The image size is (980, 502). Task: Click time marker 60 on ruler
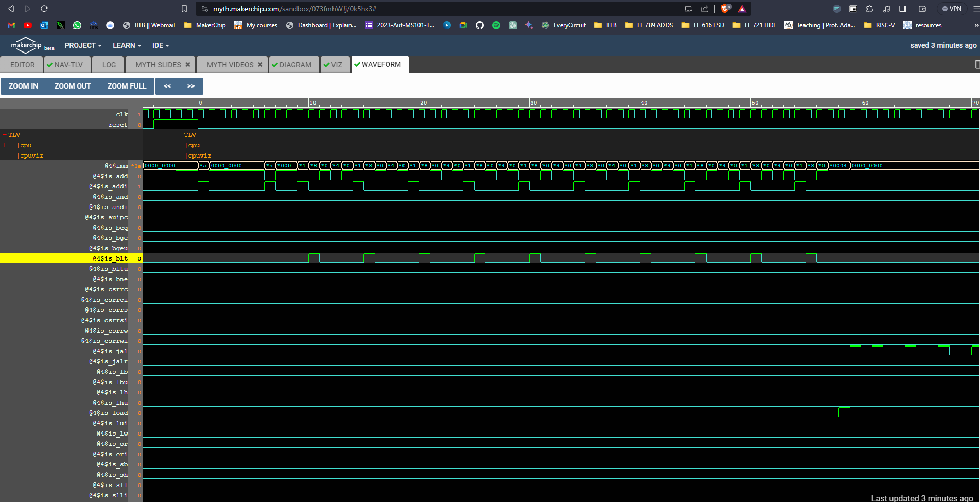(x=865, y=103)
